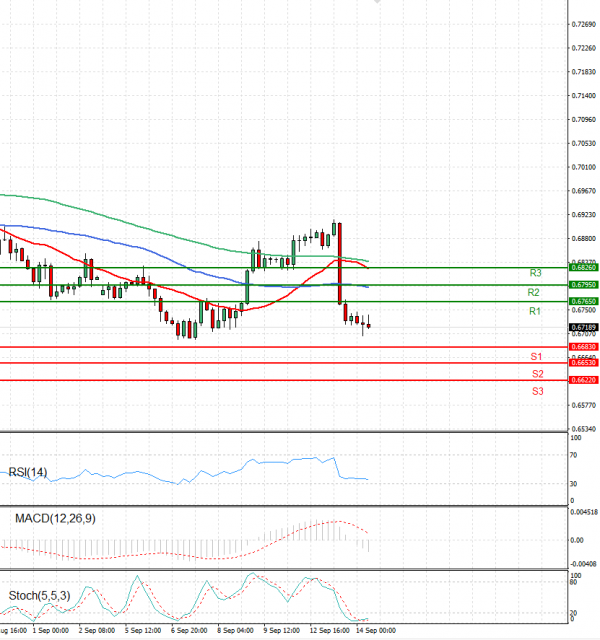Click the 8 Sep 04:00 time label
This screenshot has width=600, height=640.
coord(235,631)
